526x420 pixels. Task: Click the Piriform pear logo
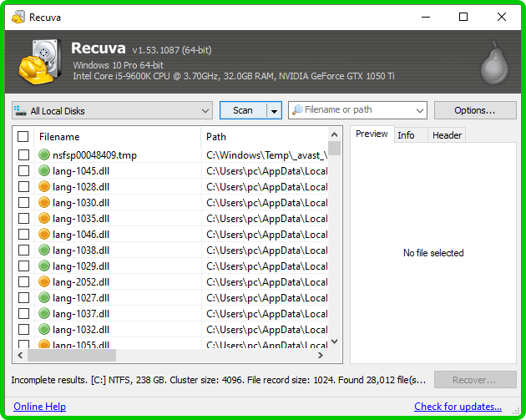pos(494,63)
